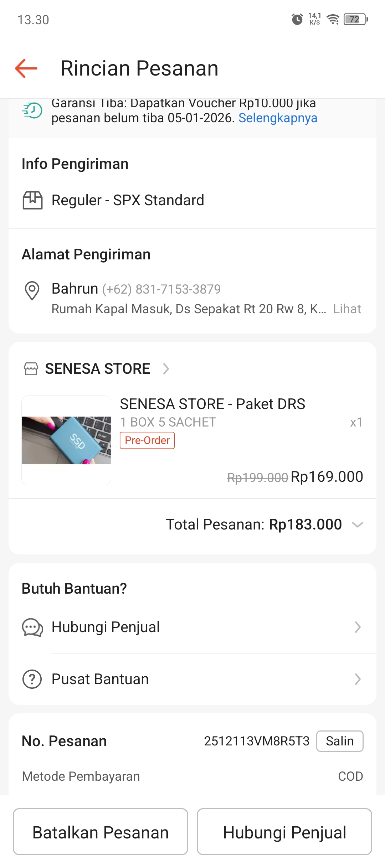Open the Pusat Bantuan row arrow
The height and width of the screenshot is (868, 385).
(358, 679)
